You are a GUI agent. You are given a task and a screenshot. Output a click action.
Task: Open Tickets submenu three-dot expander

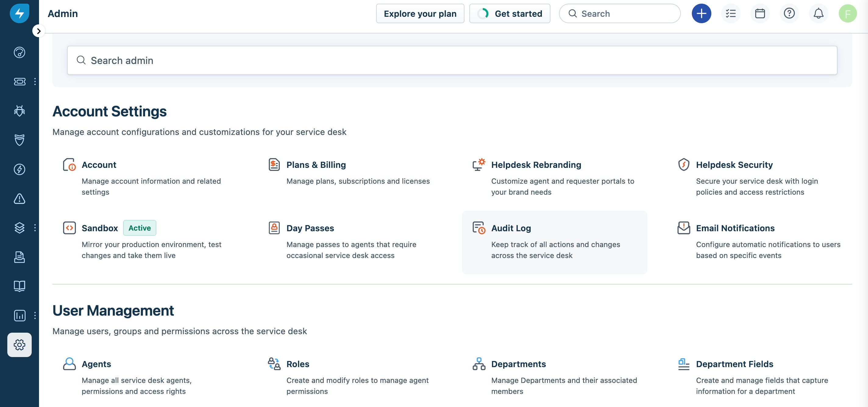tap(35, 82)
